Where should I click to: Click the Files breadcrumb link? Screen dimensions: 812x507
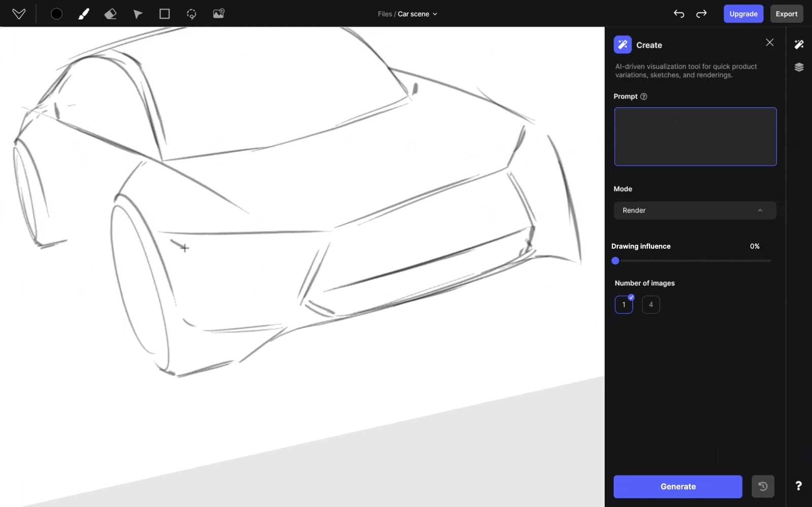click(385, 14)
